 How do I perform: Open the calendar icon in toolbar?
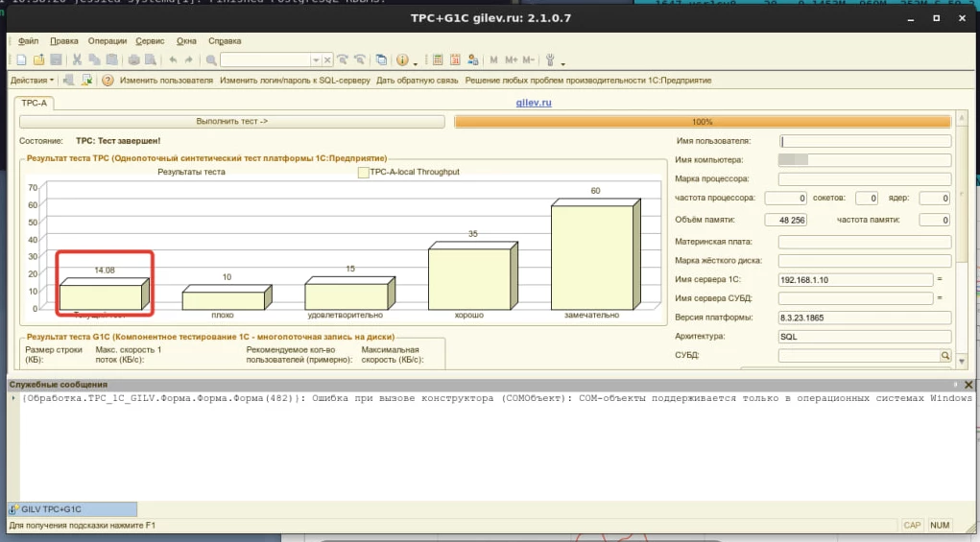[454, 60]
